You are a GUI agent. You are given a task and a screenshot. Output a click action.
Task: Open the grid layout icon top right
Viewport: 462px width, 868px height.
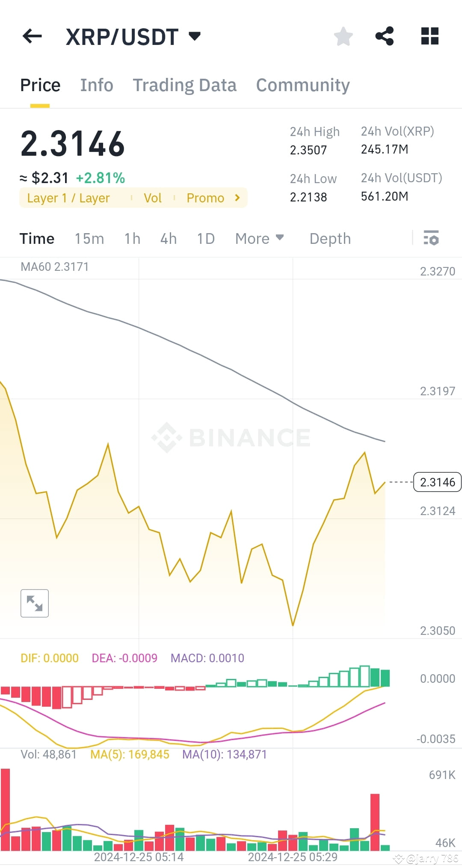click(429, 36)
